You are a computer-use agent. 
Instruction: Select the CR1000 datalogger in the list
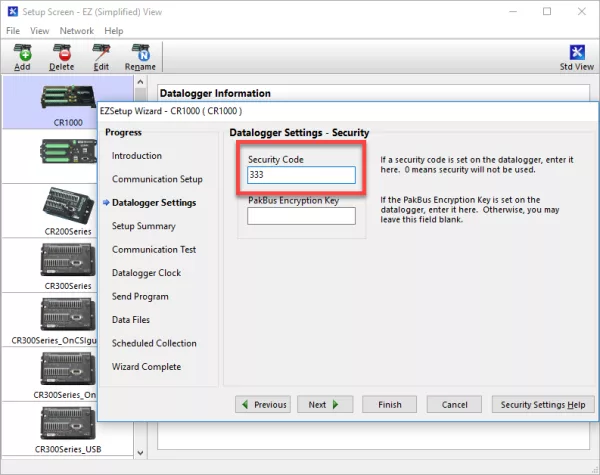tap(68, 103)
